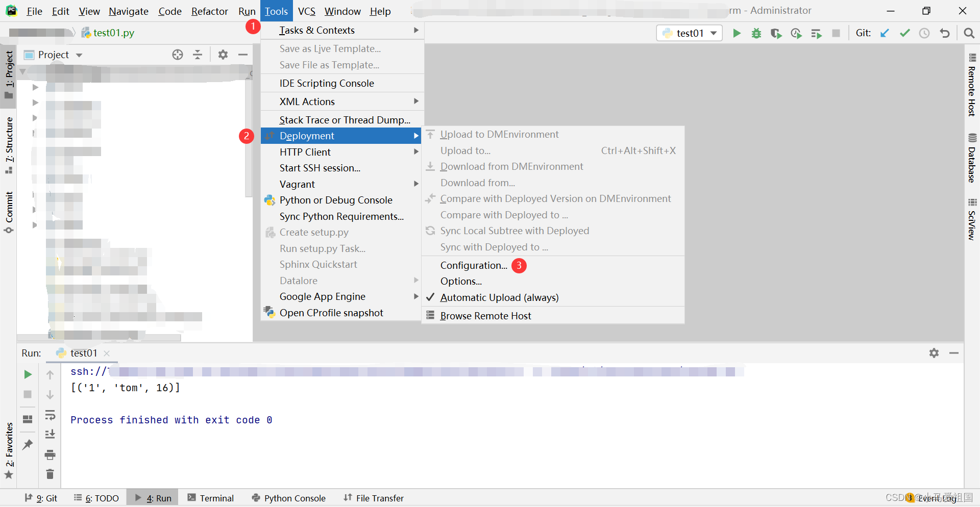Hide the Run panel with minus icon

click(x=954, y=353)
